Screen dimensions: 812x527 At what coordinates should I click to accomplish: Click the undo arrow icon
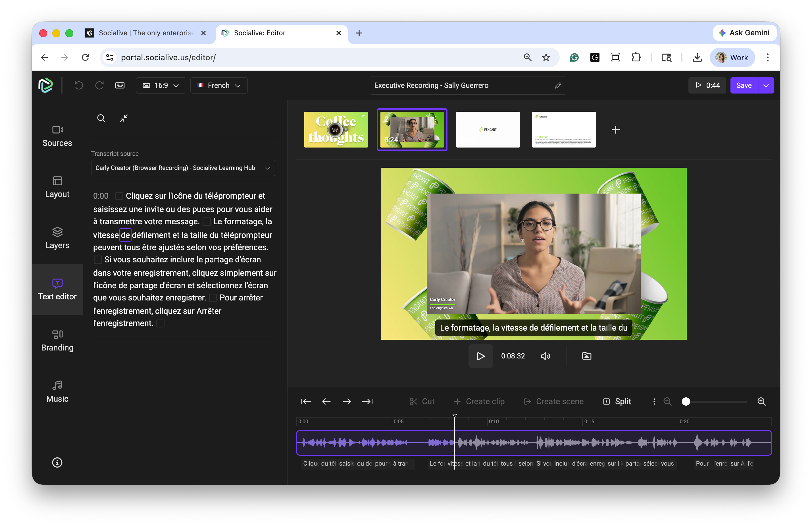(79, 85)
